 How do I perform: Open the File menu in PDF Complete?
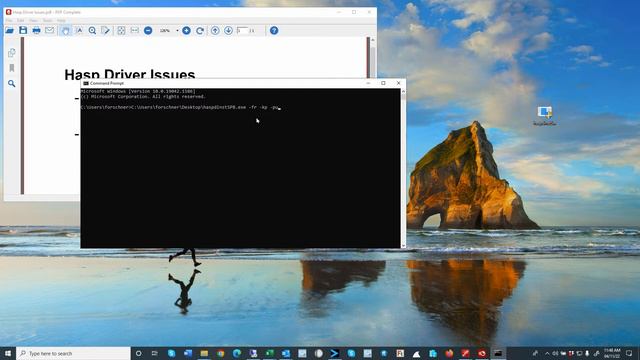[x=9, y=20]
